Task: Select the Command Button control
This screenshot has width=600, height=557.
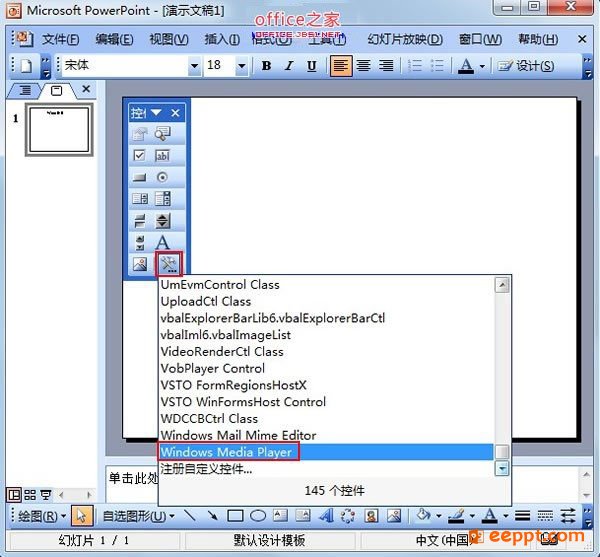Action: [139, 177]
